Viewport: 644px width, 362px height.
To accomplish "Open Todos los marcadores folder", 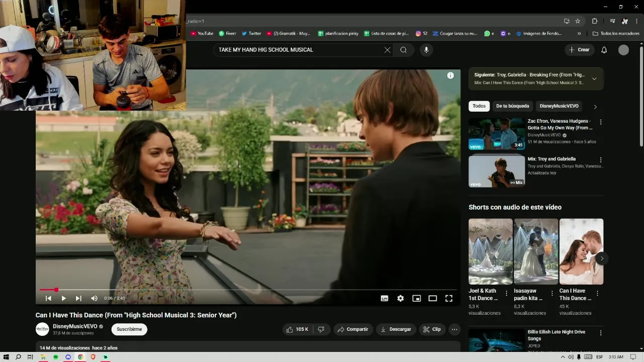I will pos(616,34).
